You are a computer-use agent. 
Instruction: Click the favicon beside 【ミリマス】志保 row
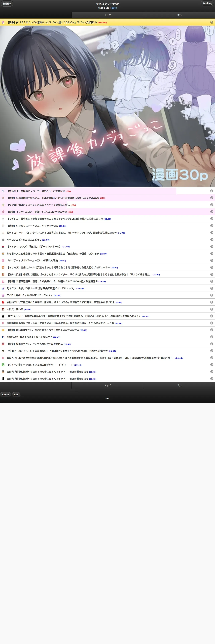click(x=3, y=267)
